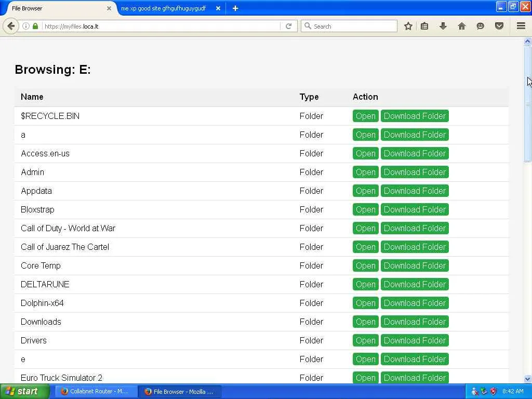Image resolution: width=532 pixels, height=399 pixels.
Task: Click the scrollbar up arrow
Action: coord(527,42)
